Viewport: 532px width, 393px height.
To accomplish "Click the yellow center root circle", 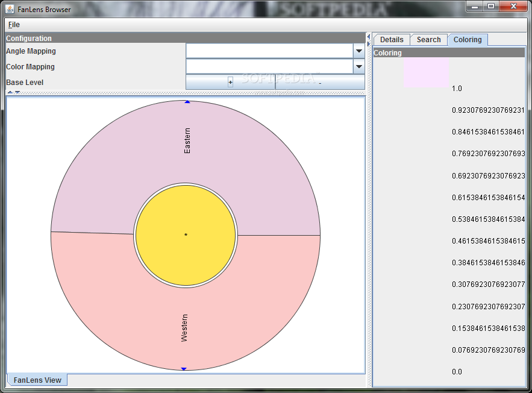I will pos(186,235).
